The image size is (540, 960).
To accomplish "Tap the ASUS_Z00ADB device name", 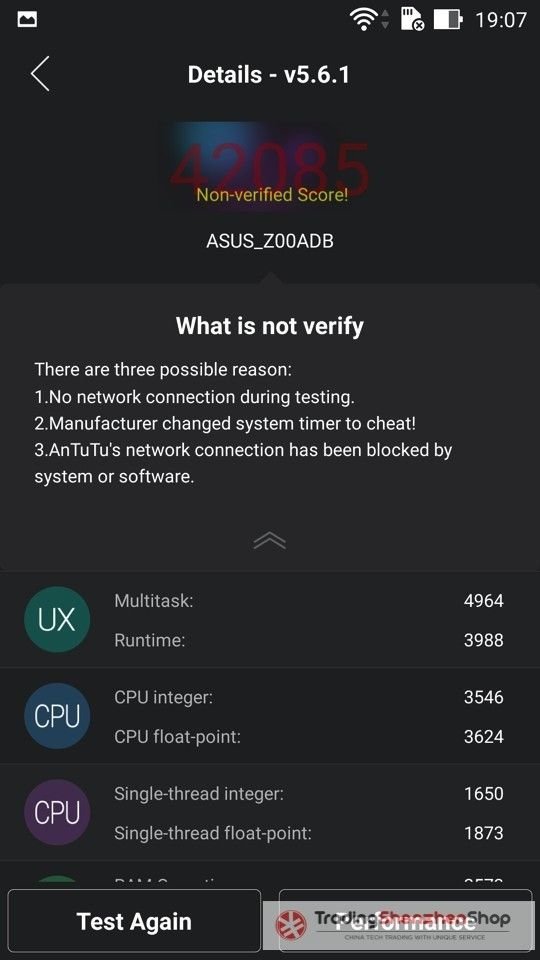I will pos(270,241).
